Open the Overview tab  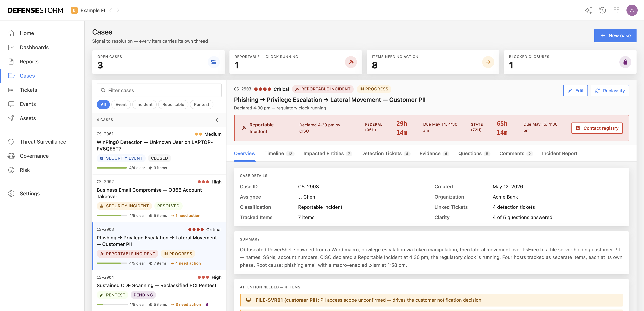coord(245,153)
